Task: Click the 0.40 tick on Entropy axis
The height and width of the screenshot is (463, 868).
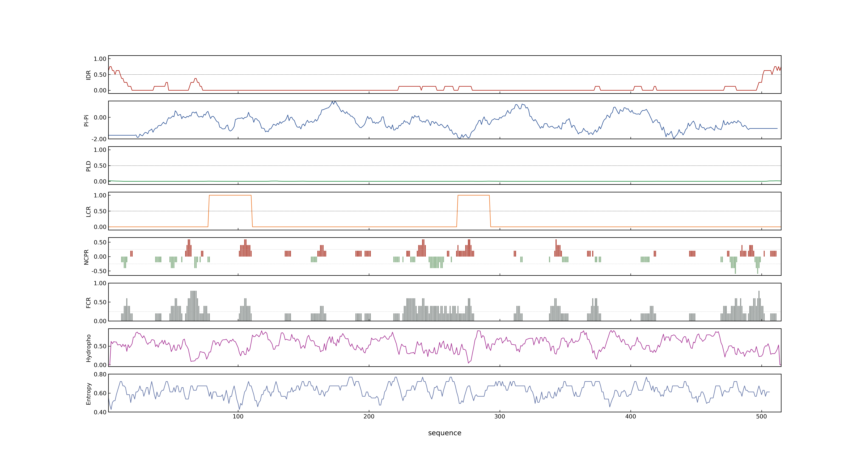Action: click(x=100, y=412)
